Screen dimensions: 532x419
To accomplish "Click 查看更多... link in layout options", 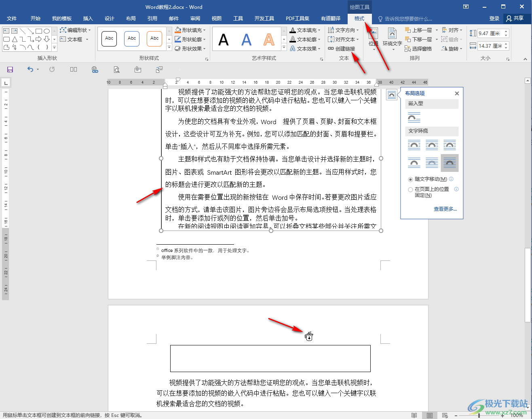I will (445, 209).
